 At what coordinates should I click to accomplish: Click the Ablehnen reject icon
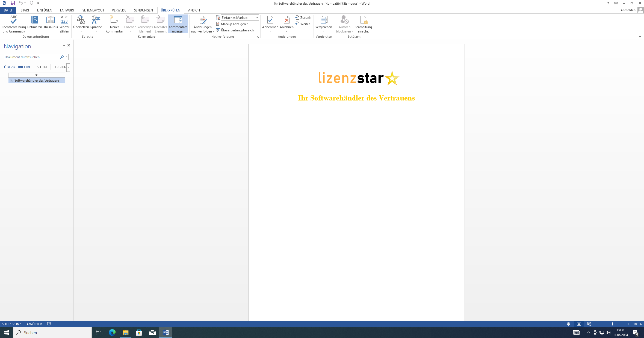pyautogui.click(x=286, y=20)
